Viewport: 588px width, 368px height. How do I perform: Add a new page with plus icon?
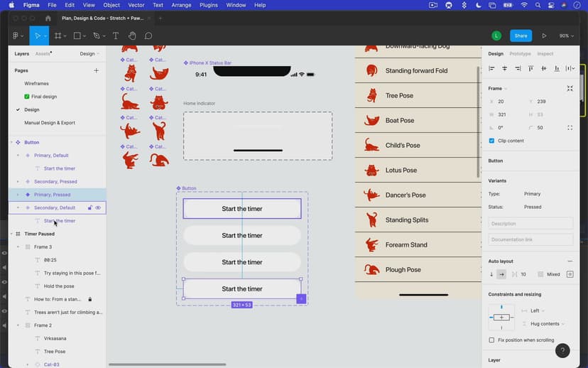click(x=97, y=70)
